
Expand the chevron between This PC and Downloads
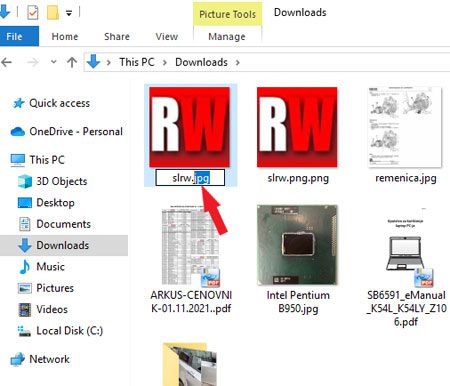click(x=165, y=62)
